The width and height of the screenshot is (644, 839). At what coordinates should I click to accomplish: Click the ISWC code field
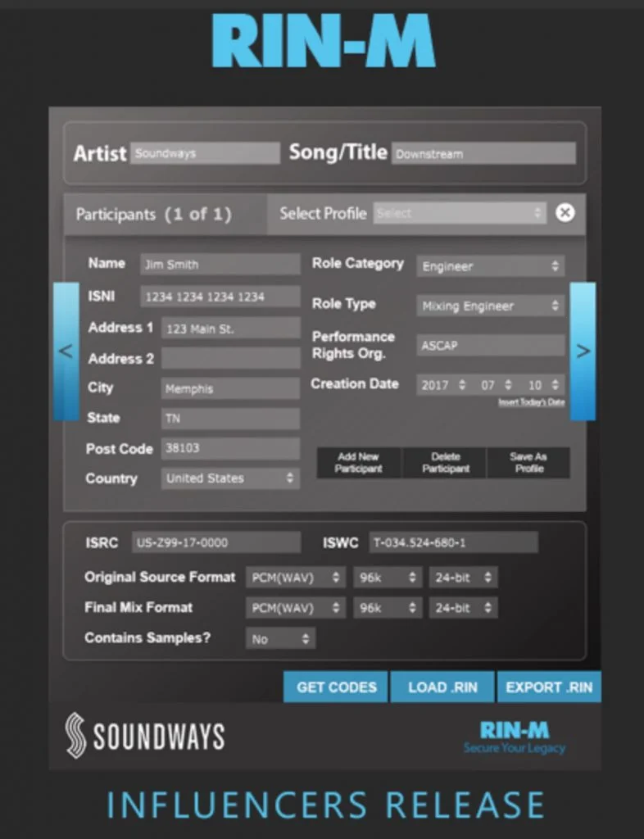[x=453, y=542]
